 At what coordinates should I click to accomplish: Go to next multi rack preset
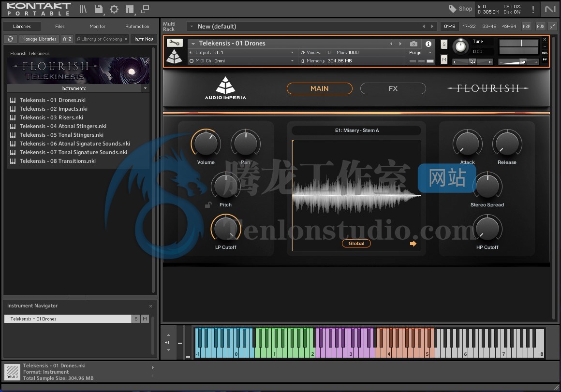click(432, 27)
